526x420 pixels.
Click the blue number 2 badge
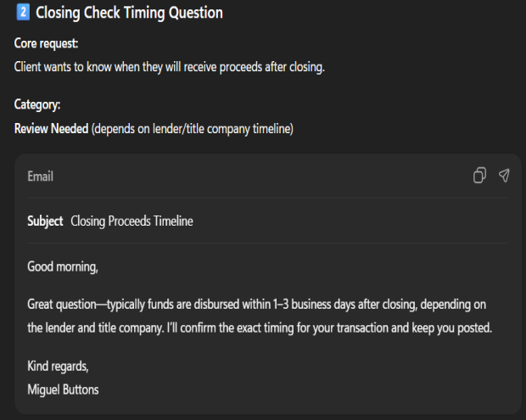pyautogui.click(x=23, y=13)
